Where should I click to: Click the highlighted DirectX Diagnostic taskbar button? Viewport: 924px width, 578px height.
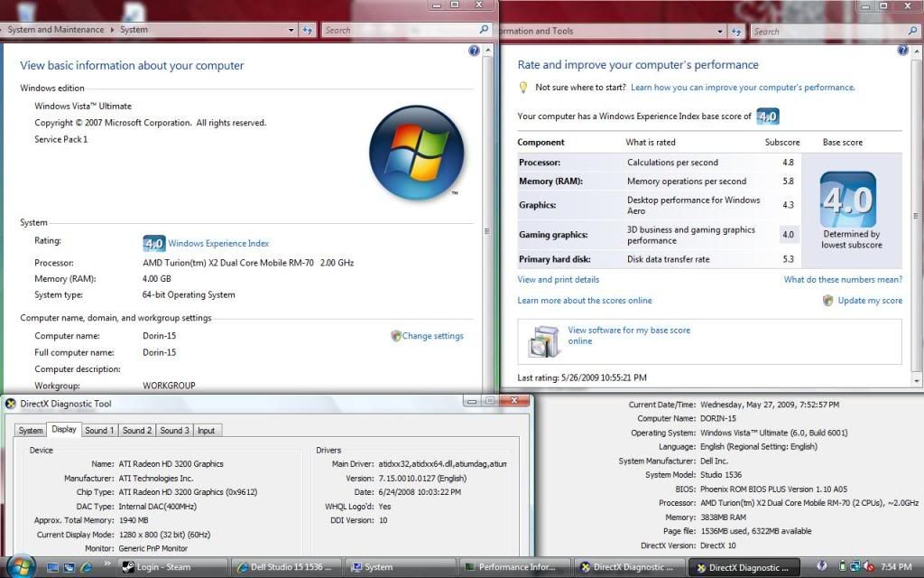[x=744, y=567]
